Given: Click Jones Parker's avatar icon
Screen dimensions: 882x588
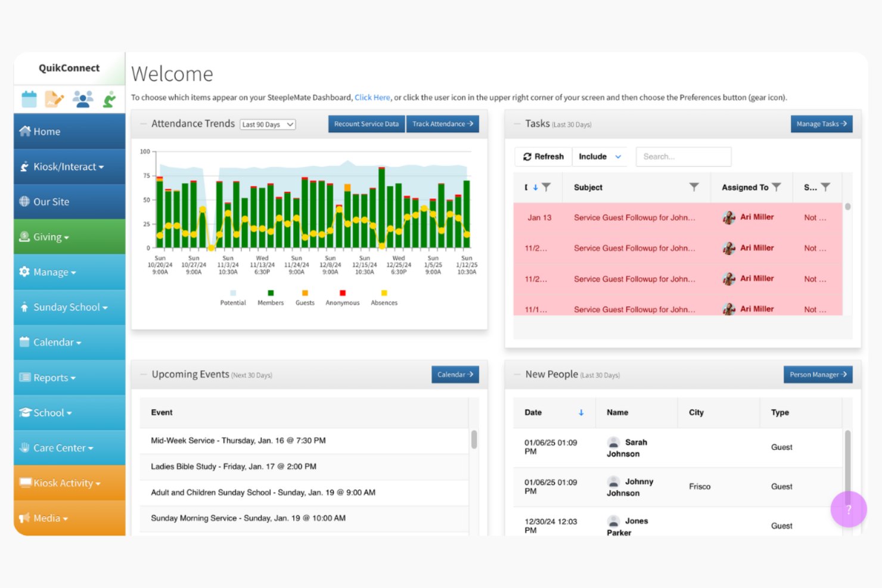Looking at the screenshot, I should click(x=613, y=521).
